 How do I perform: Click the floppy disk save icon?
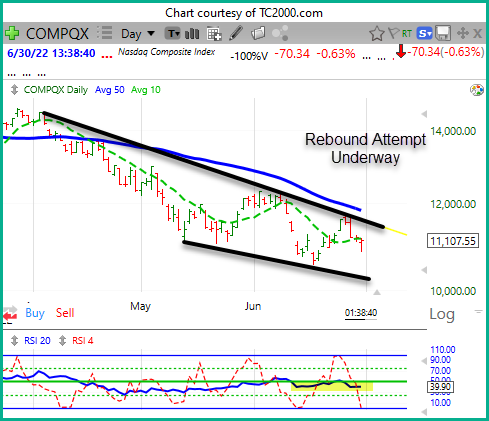pos(443,33)
